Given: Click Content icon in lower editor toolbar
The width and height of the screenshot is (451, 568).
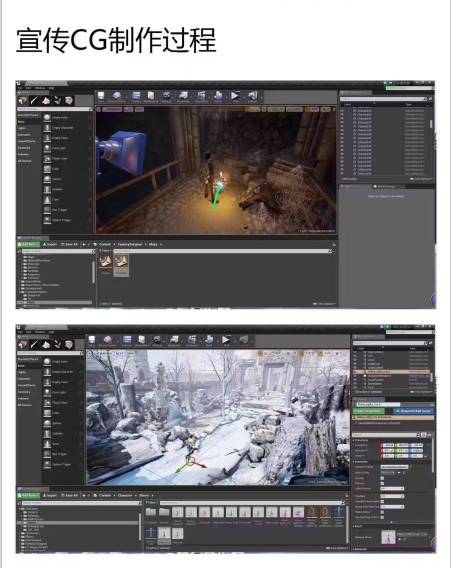Looking at the screenshot, I should (127, 341).
